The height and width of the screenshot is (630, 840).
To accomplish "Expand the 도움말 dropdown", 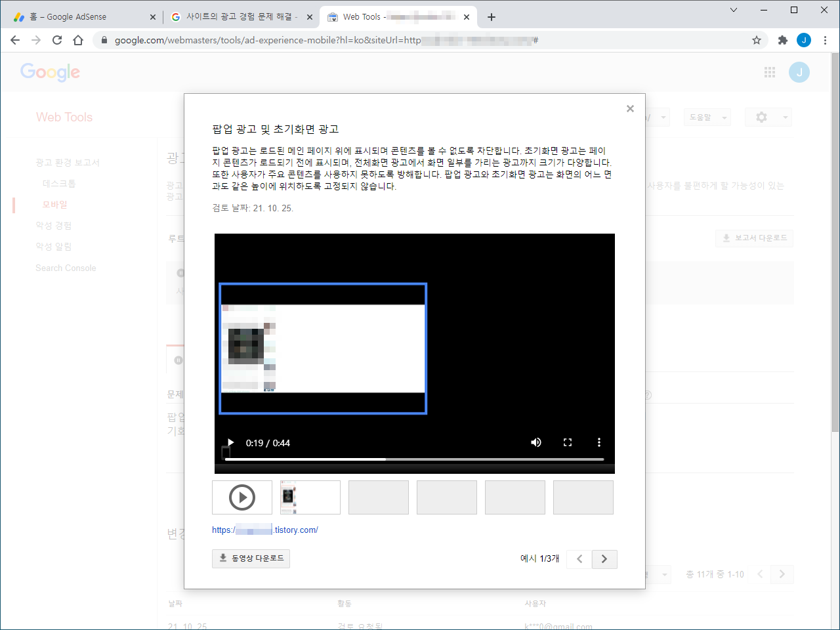I will 707,117.
